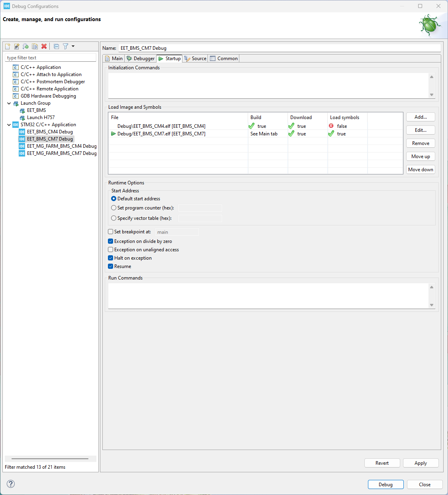Click the debug bug icon in header
Image resolution: width=448 pixels, height=495 pixels.
pos(430,25)
